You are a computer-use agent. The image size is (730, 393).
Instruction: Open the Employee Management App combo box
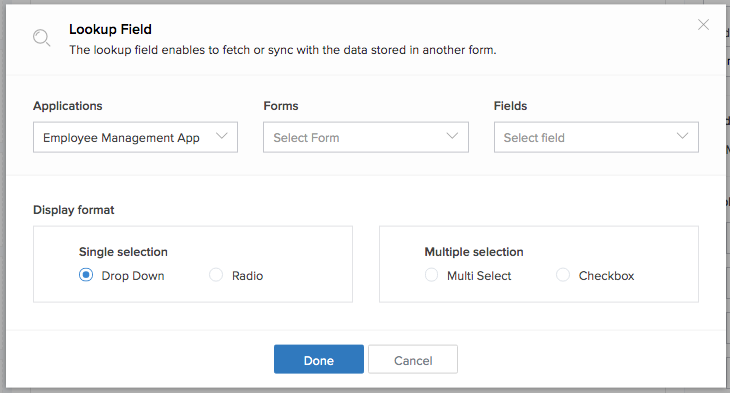pyautogui.click(x=135, y=137)
